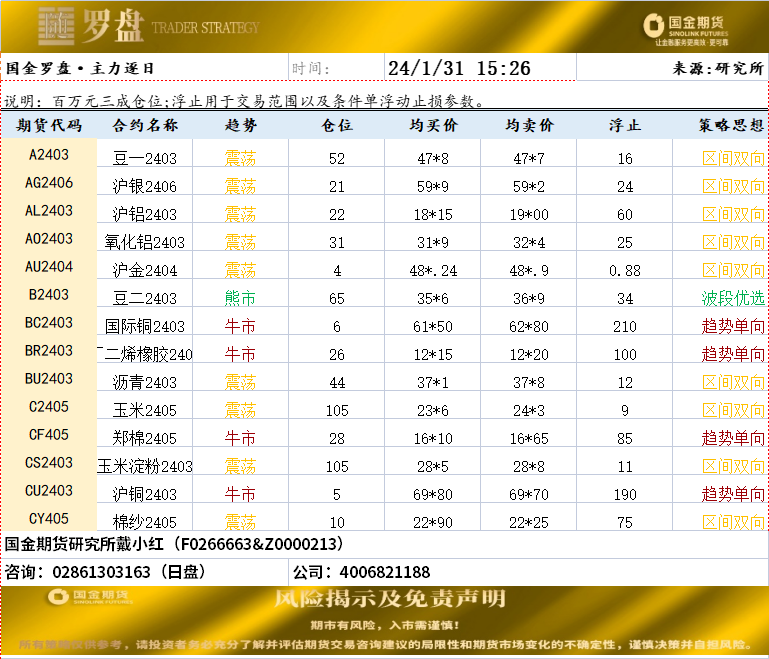Click the 牛市 trend in the CF405 row

[240, 438]
